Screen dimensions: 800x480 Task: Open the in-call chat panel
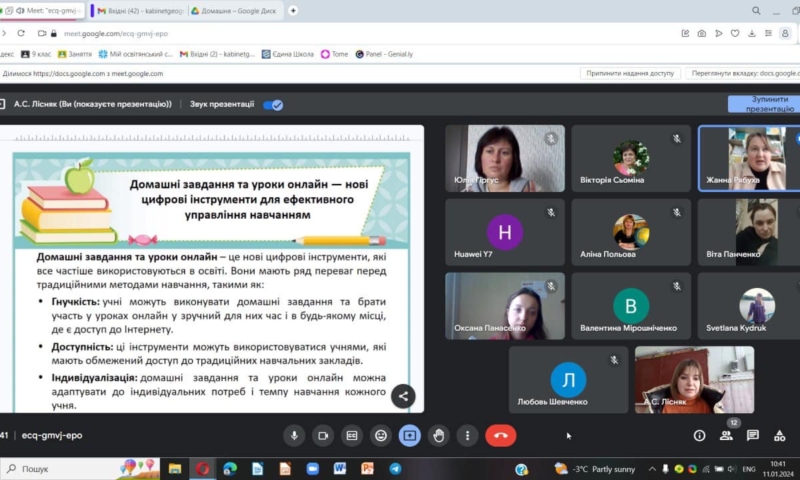point(753,436)
